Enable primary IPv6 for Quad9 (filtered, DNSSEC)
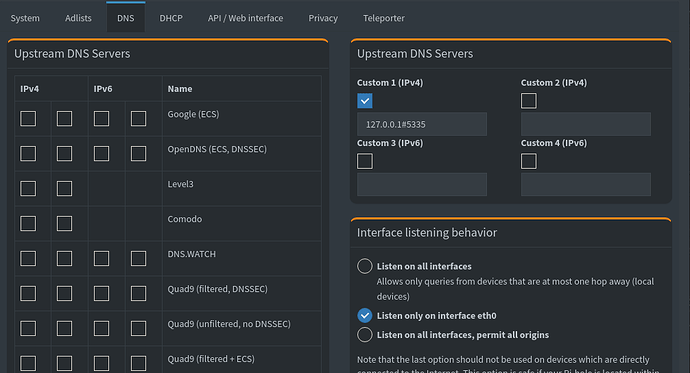690x373 pixels. (101, 293)
